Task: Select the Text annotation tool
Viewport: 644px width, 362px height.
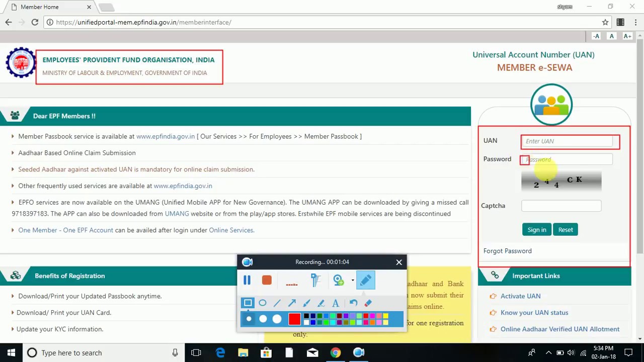Action: [x=336, y=303]
